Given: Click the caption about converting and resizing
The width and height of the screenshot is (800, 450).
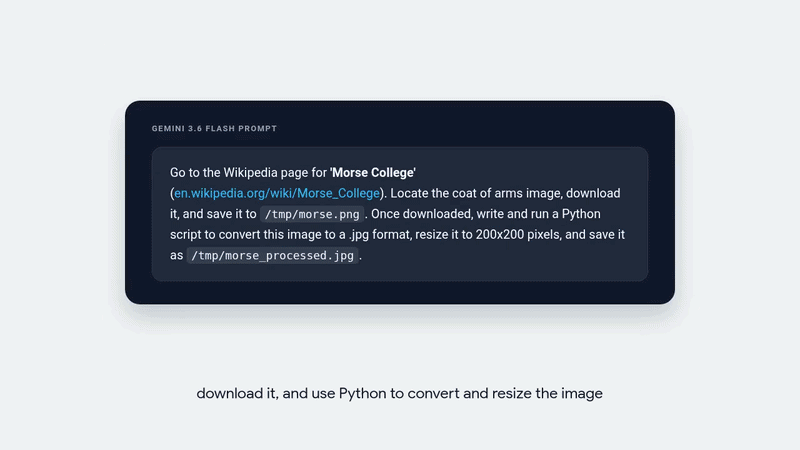Looking at the screenshot, I should pos(399,393).
